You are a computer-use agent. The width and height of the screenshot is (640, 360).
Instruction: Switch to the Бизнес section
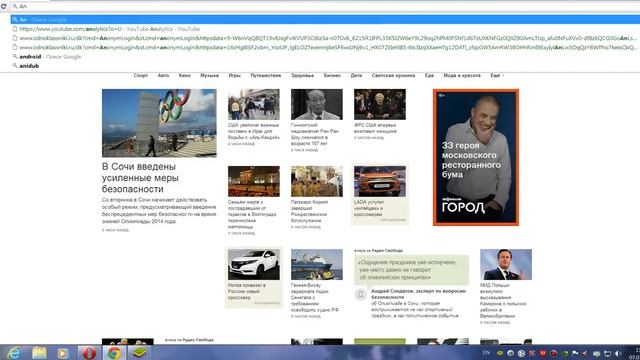pos(332,76)
